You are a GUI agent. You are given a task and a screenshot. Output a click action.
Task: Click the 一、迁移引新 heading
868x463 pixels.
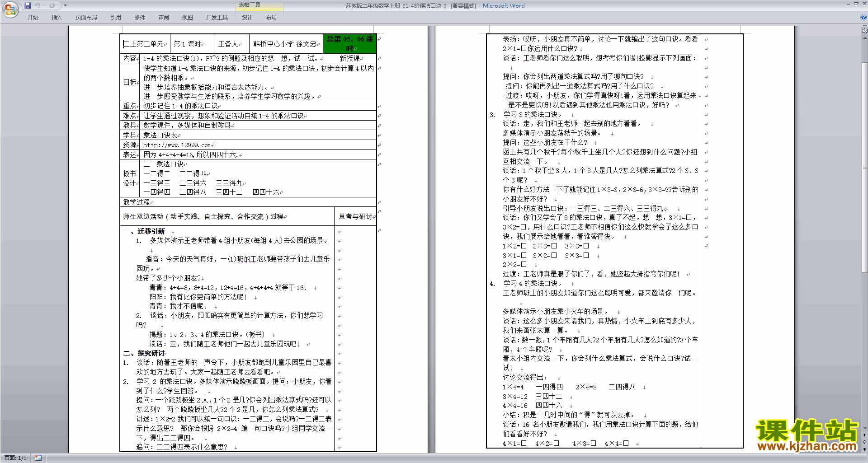coord(144,231)
